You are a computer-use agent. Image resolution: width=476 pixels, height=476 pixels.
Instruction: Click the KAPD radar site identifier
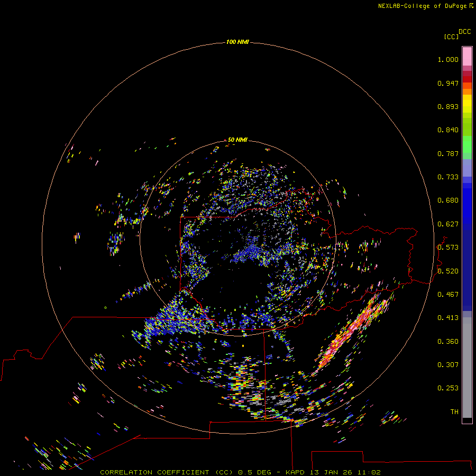coord(295,472)
